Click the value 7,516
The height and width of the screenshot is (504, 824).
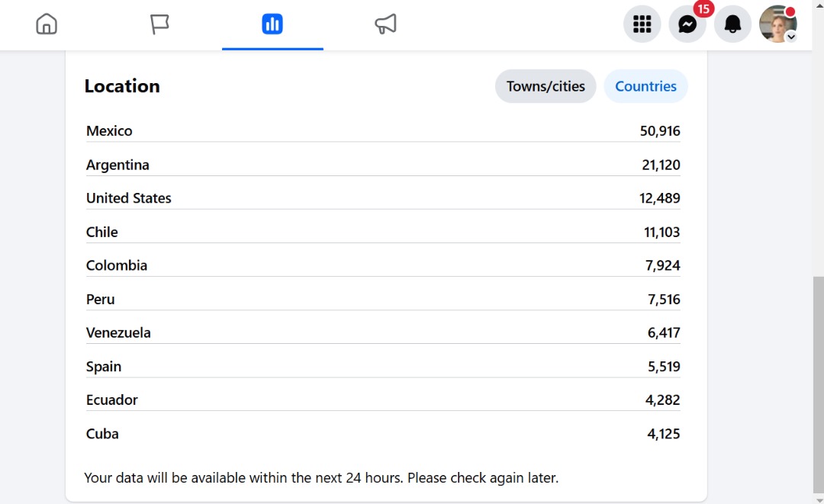(664, 299)
